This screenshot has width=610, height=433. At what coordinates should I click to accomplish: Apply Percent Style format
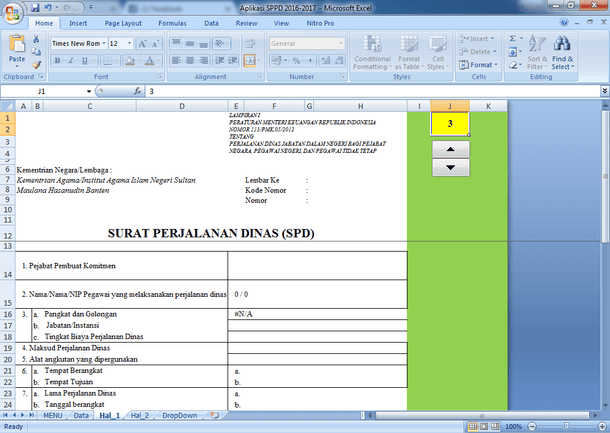296,61
